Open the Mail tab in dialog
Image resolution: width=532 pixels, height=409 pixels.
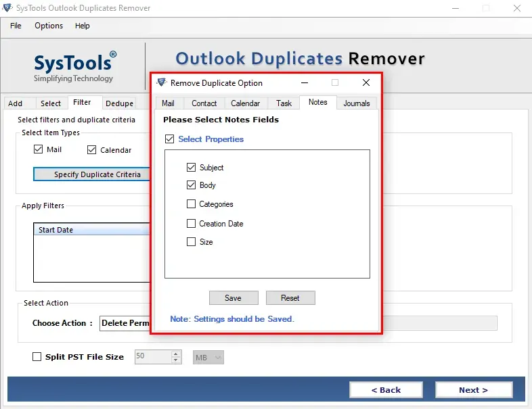point(169,103)
